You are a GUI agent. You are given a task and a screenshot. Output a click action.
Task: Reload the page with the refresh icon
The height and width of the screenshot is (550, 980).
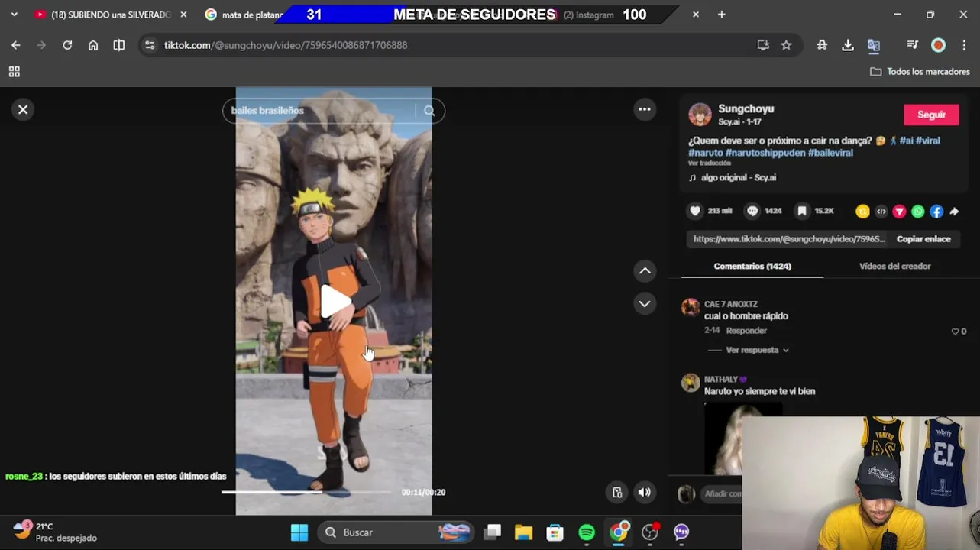coord(67,45)
